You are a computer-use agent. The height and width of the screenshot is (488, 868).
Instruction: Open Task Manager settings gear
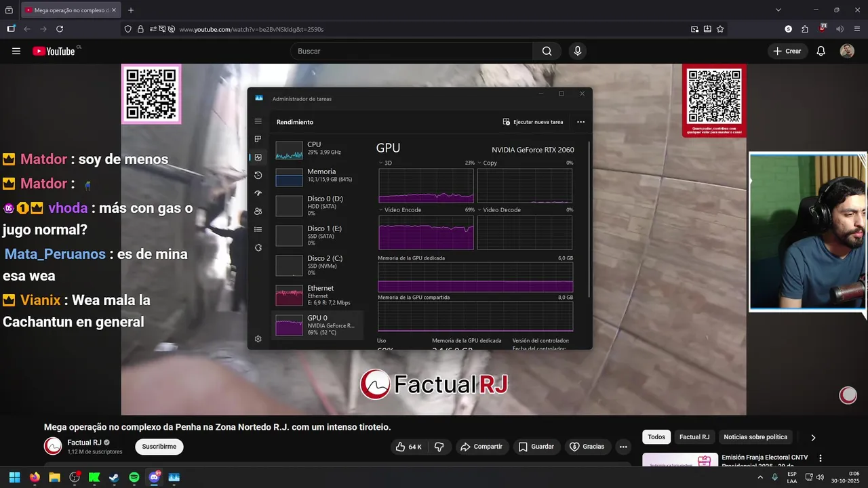[x=258, y=339]
